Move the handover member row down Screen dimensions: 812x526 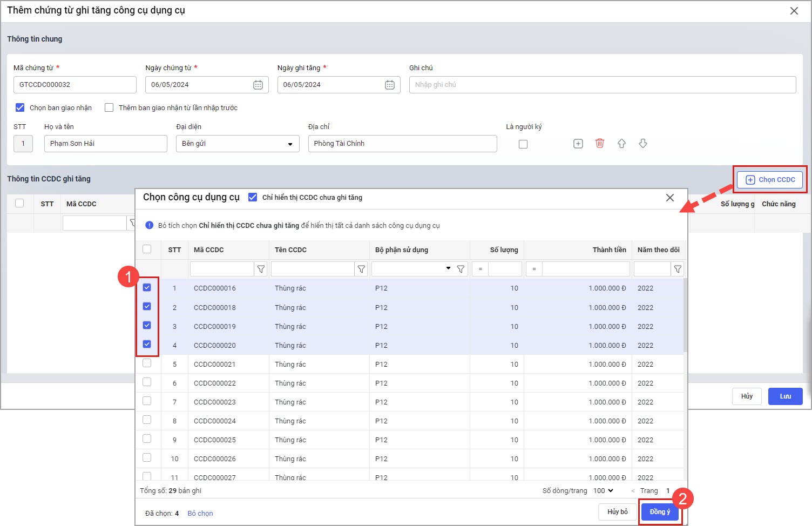[x=643, y=144]
